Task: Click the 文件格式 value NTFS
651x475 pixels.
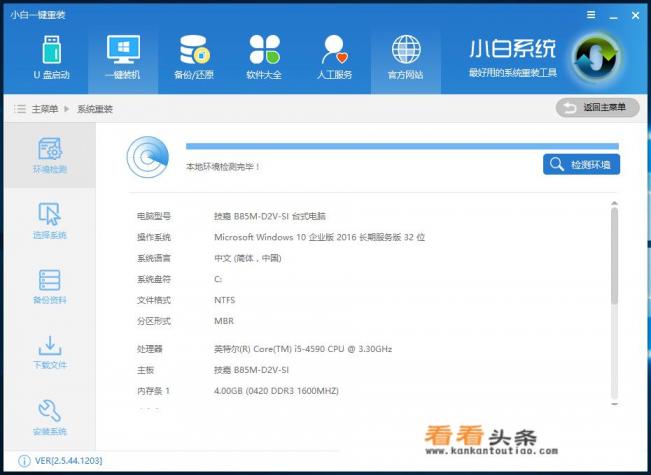Action: coord(225,300)
